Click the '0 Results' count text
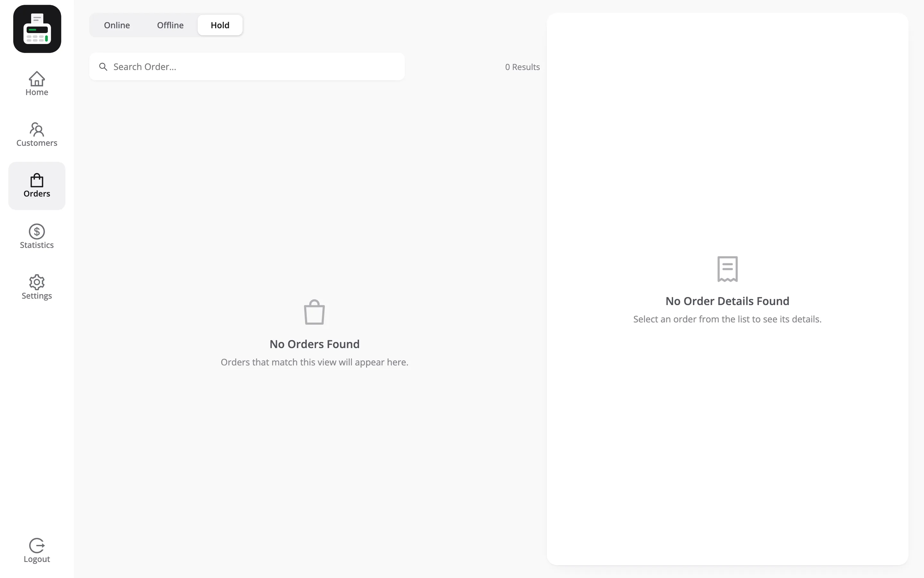The height and width of the screenshot is (578, 924). 522,67
